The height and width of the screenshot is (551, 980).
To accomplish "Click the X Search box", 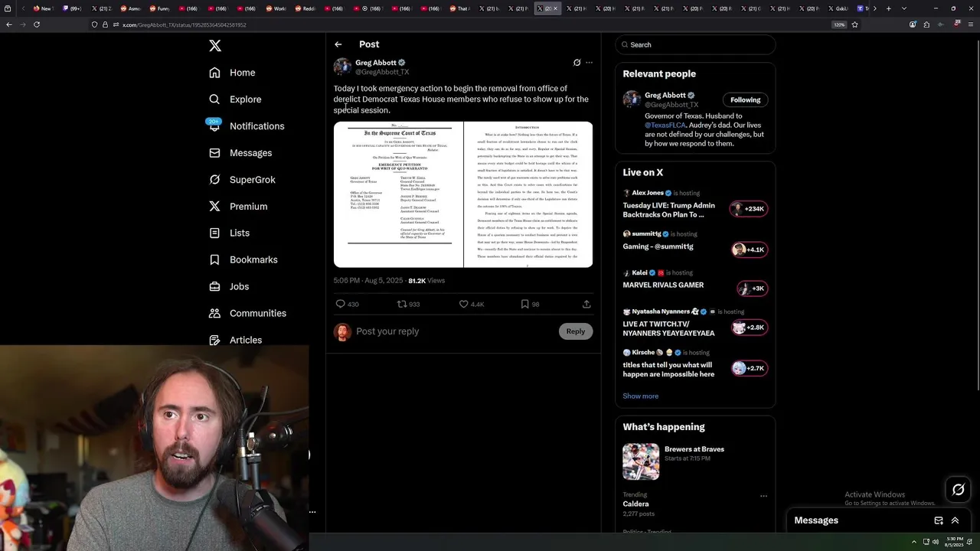I will (x=695, y=44).
